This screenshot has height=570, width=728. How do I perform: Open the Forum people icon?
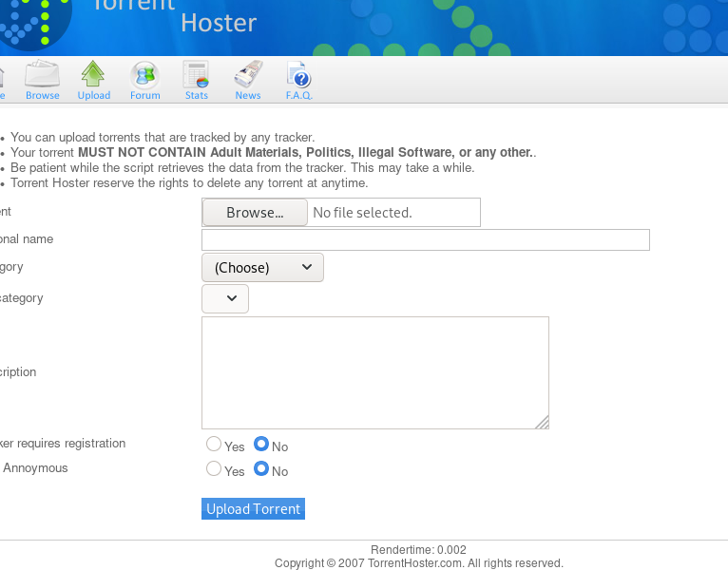(x=144, y=75)
